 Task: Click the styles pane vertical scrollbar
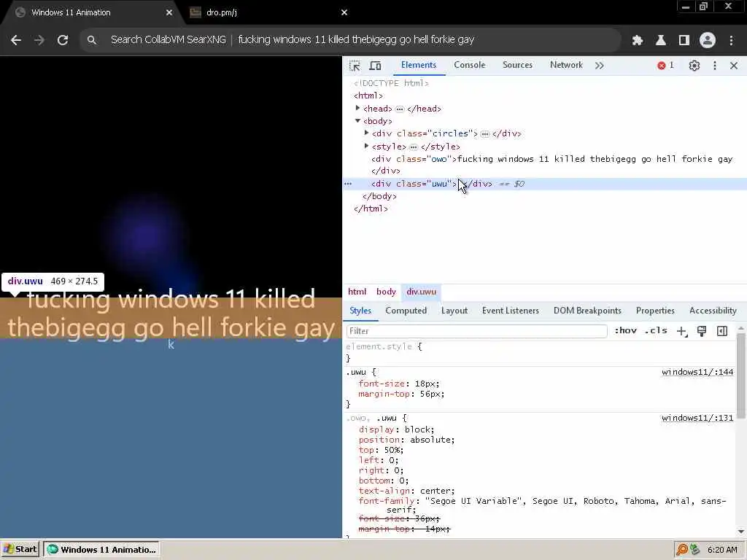(741, 376)
